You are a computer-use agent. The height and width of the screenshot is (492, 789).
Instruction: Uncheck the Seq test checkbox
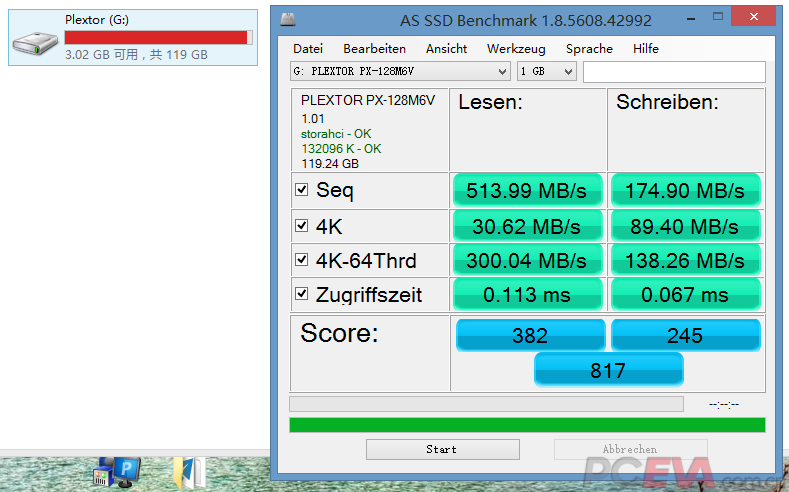[301, 190]
